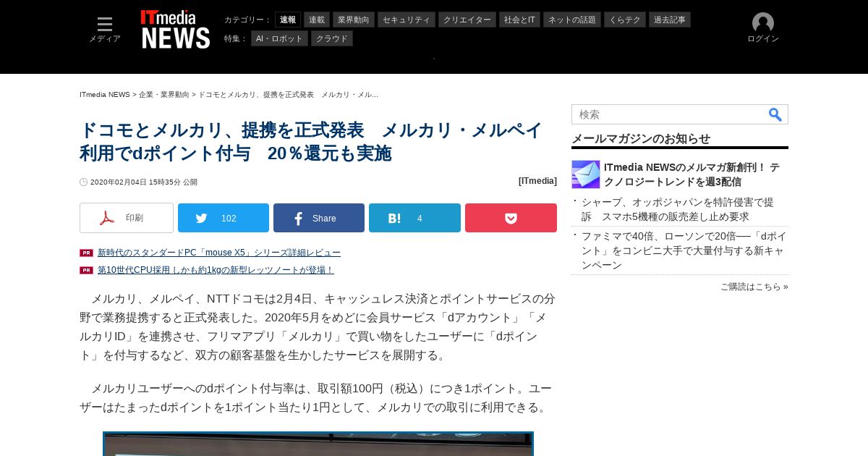Share article on Twitter (102)
This screenshot has height=456, width=868.
pyautogui.click(x=224, y=218)
